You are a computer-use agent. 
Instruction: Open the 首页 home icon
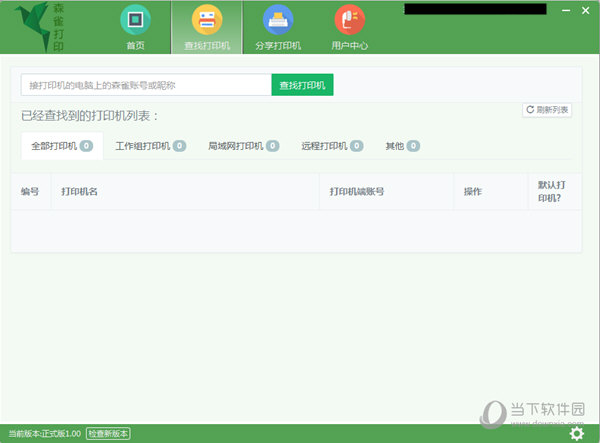135,20
